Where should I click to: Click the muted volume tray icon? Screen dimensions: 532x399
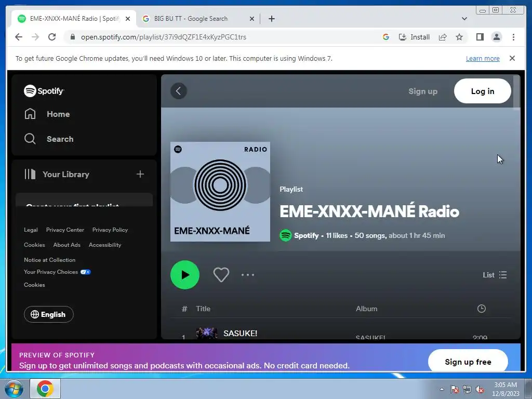[480, 389]
